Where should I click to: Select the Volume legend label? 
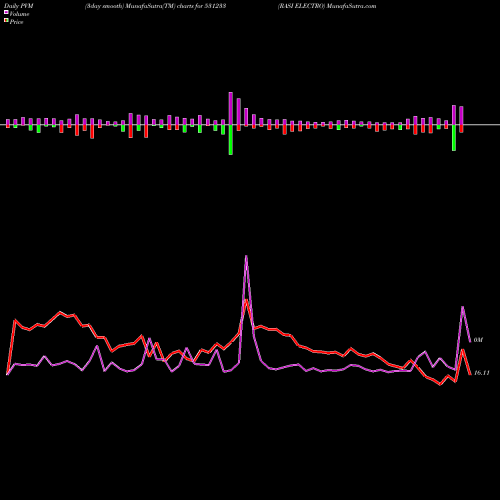pos(19,14)
